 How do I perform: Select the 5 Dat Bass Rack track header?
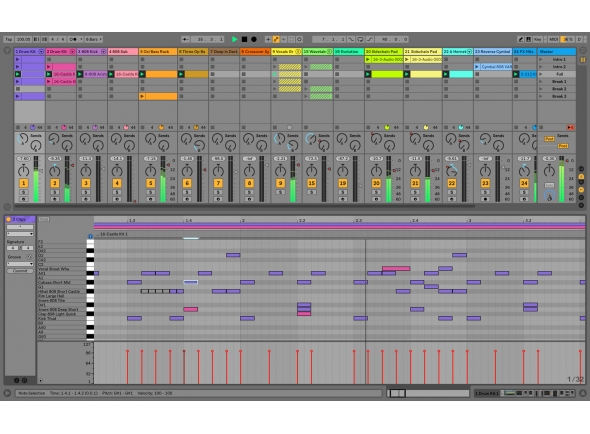pos(158,51)
